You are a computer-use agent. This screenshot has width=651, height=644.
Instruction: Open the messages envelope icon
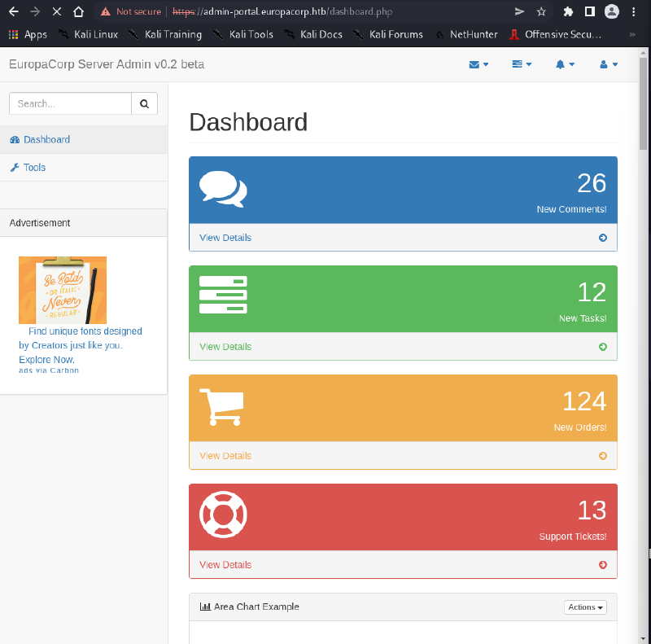point(475,64)
